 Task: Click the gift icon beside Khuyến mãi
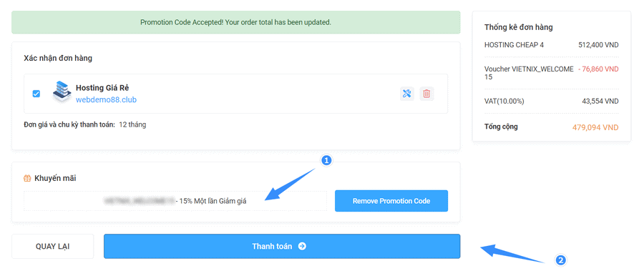(27, 178)
